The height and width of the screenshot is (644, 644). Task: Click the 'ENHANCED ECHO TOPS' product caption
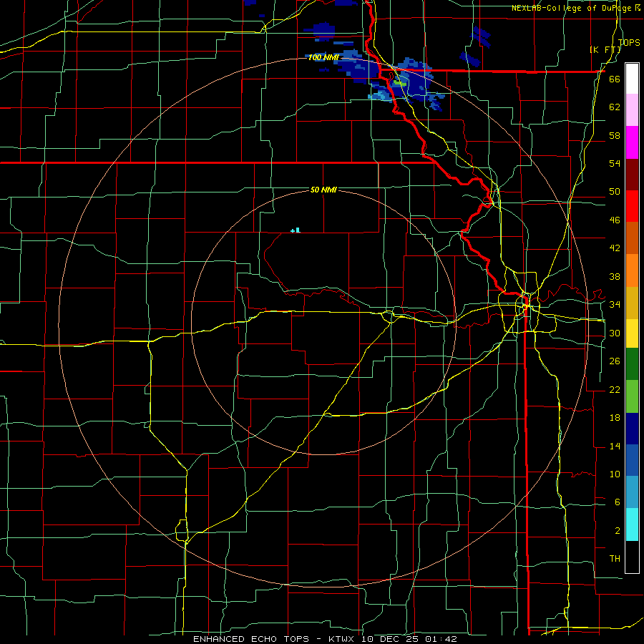click(x=251, y=639)
